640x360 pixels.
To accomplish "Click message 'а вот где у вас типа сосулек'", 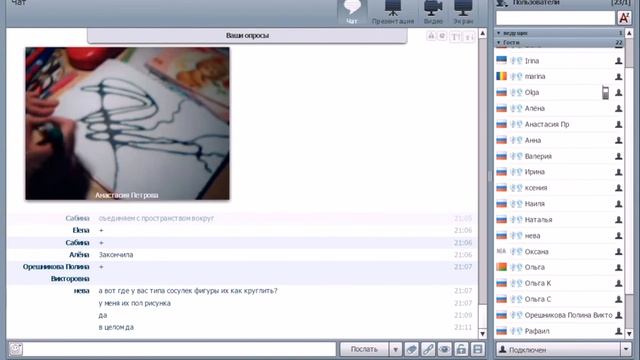I will pos(188,291).
